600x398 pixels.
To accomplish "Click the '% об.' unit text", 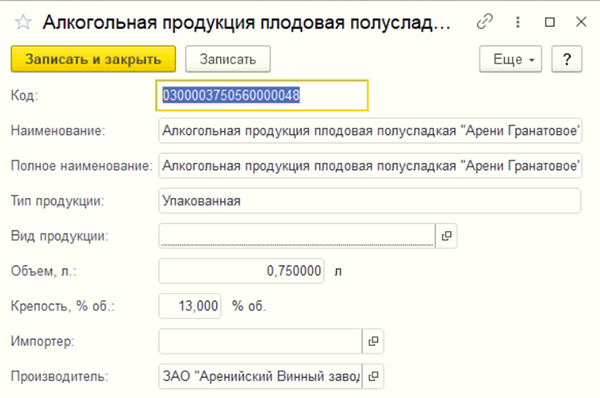I will coord(249,306).
